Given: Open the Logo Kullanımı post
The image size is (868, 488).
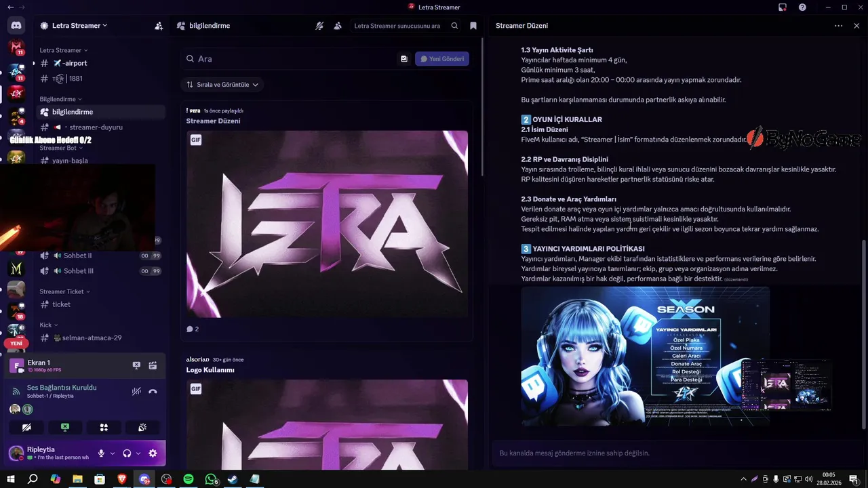Looking at the screenshot, I should (x=210, y=370).
